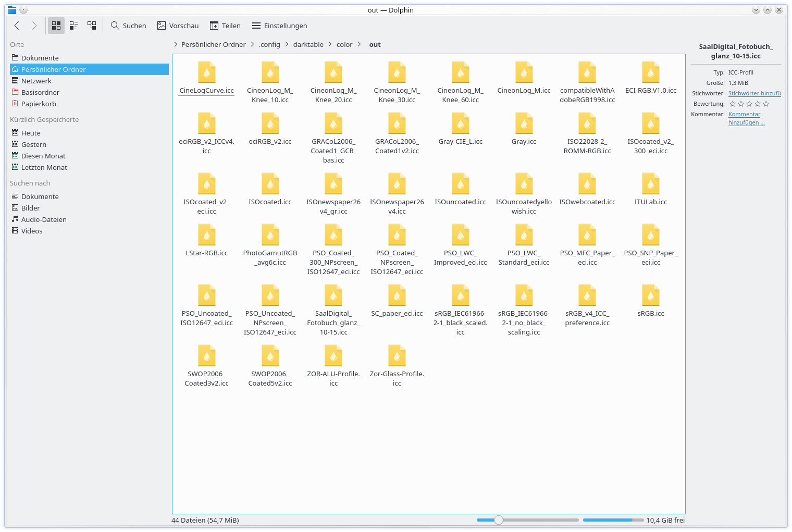792x532 pixels.
Task: Select ZOR-ALU-Profile.icc file icon
Action: 333,356
